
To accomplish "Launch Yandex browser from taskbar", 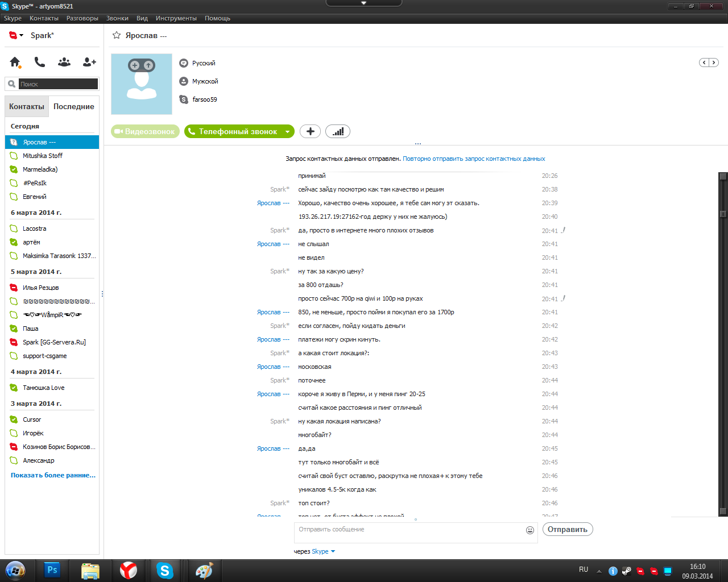I will [x=128, y=570].
